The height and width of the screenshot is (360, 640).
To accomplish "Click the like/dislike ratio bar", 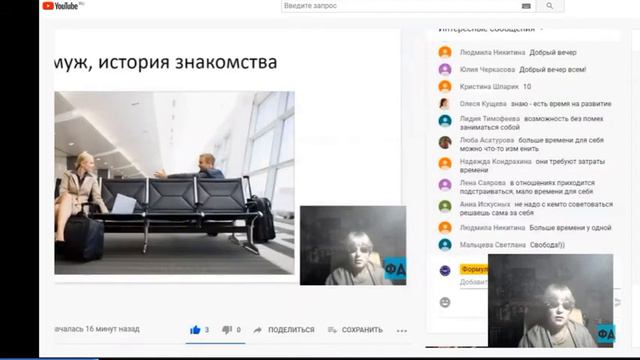I will [215, 343].
